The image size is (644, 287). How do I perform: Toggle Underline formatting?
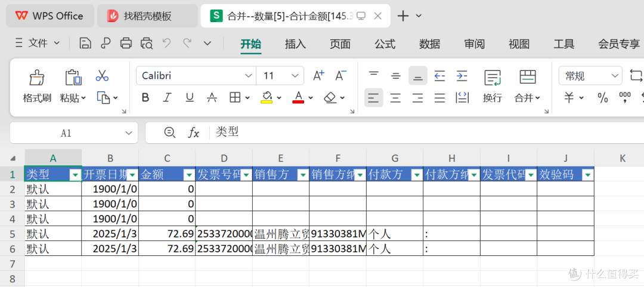[x=190, y=97]
